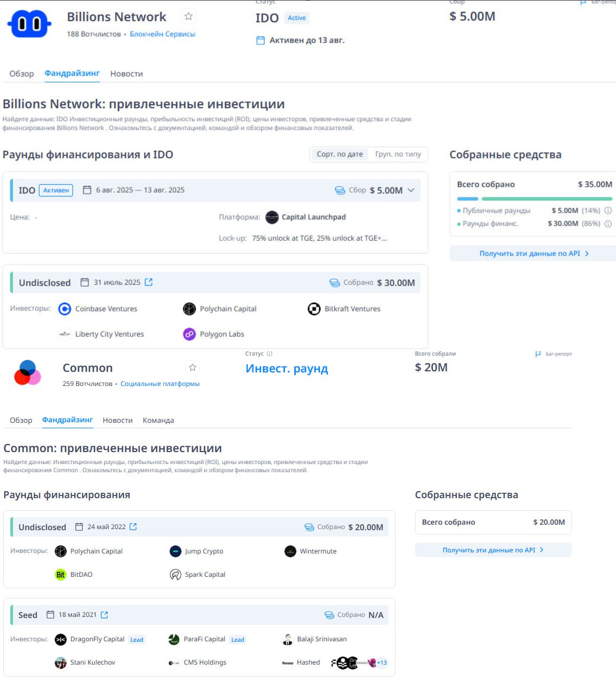Add Billions Network to watchlist star
This screenshot has height=689, width=616.
click(189, 16)
